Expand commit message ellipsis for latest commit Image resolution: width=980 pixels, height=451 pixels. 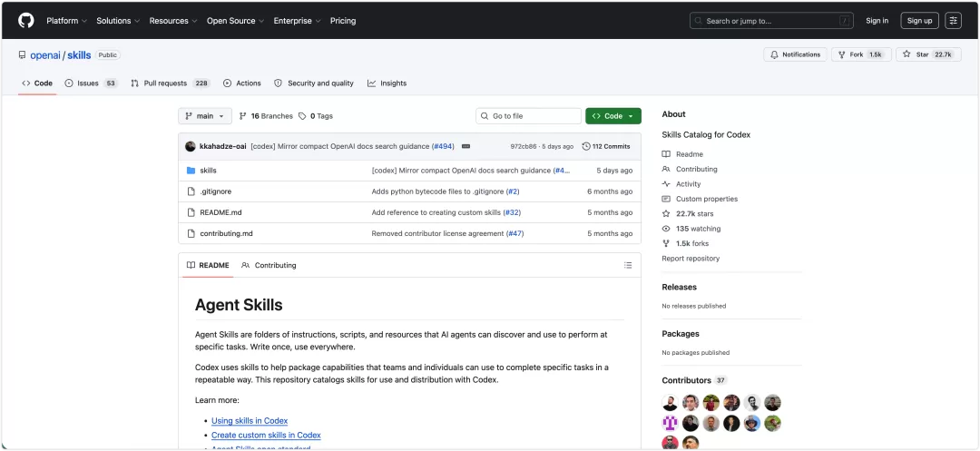(465, 146)
